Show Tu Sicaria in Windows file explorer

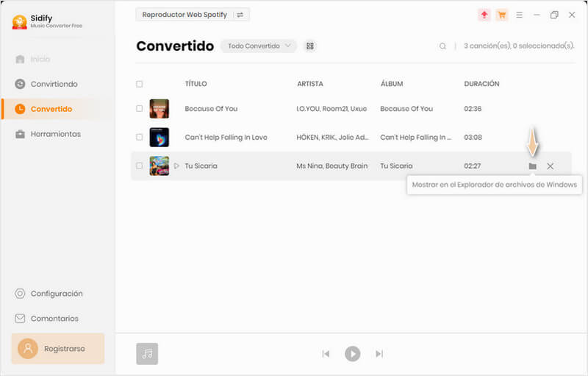(532, 166)
